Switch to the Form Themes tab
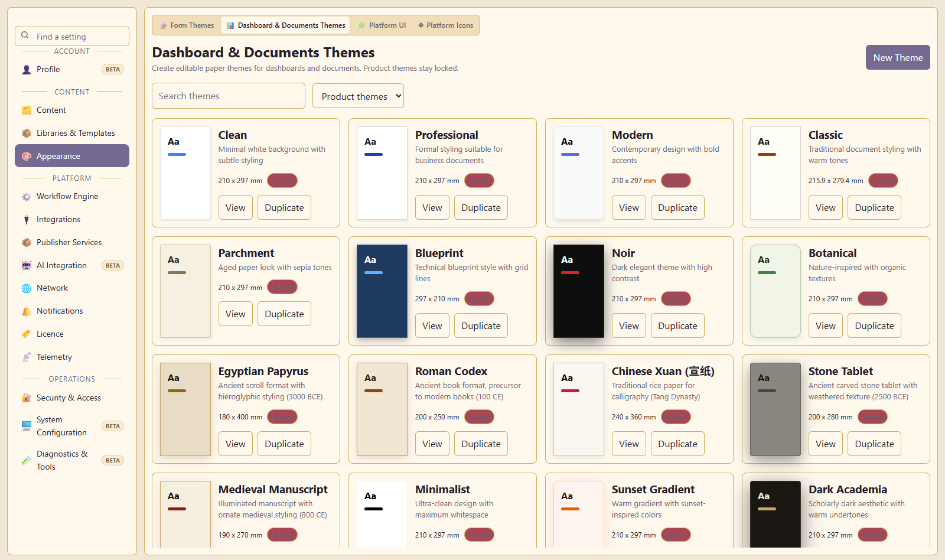The image size is (945, 560). pyautogui.click(x=187, y=25)
